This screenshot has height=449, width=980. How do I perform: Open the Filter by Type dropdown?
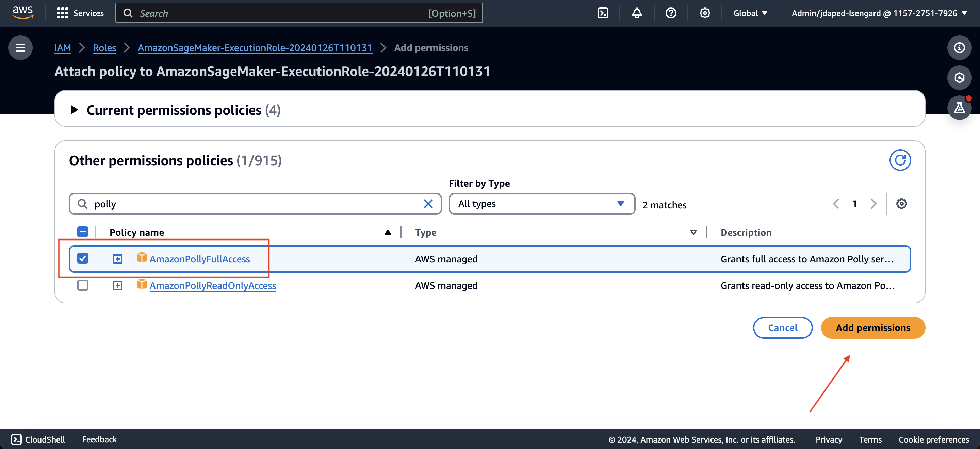coord(541,204)
